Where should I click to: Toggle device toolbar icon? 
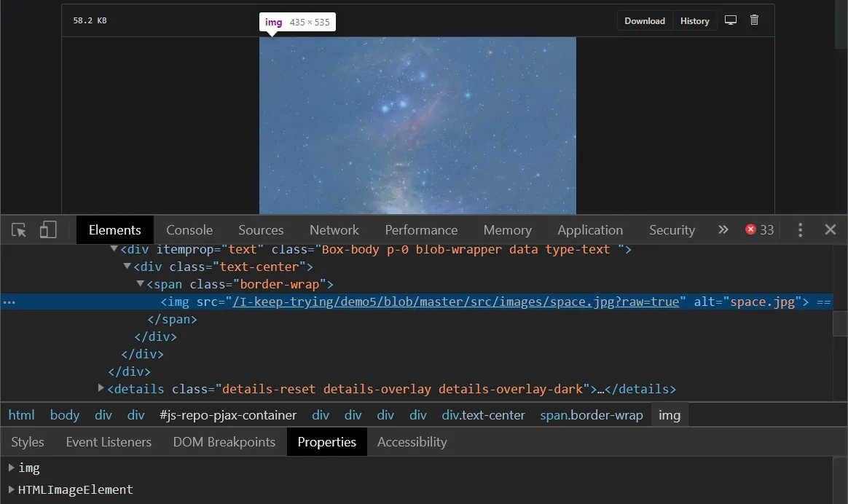pyautogui.click(x=48, y=230)
